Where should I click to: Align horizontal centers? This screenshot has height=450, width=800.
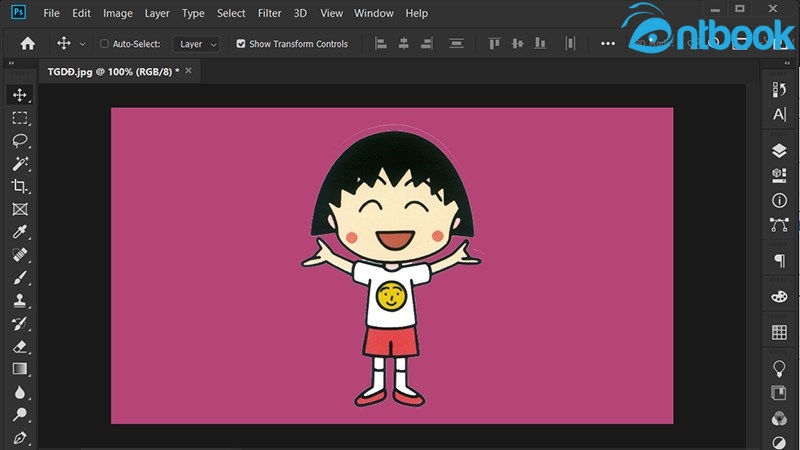404,44
